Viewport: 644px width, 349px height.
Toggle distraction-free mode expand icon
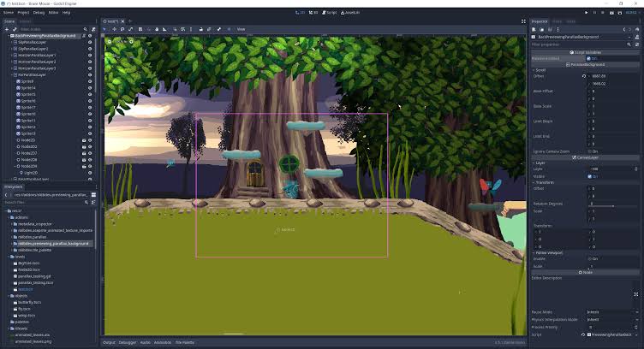point(523,21)
